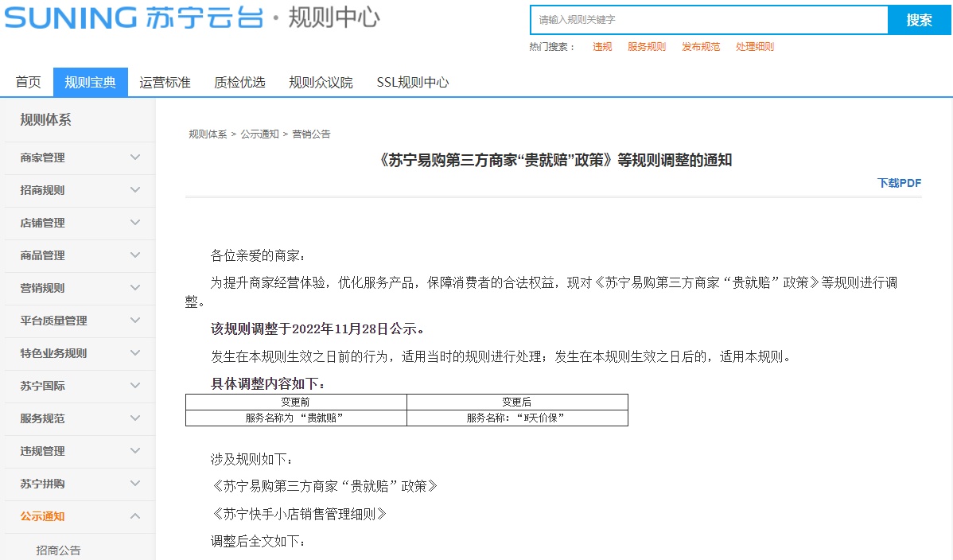
Task: Open the 首页 tab
Action: (28, 82)
